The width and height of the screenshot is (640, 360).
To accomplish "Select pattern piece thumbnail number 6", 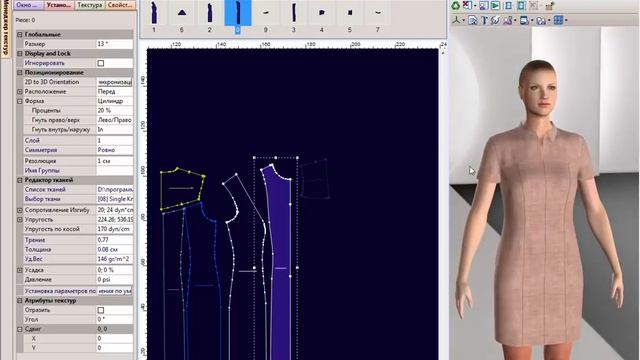I will pos(182,13).
